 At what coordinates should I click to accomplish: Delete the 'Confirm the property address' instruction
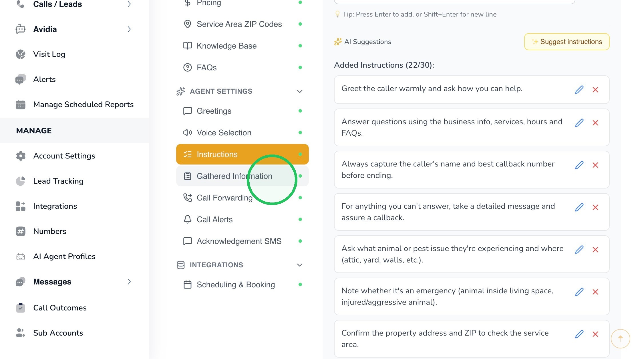coord(595,334)
